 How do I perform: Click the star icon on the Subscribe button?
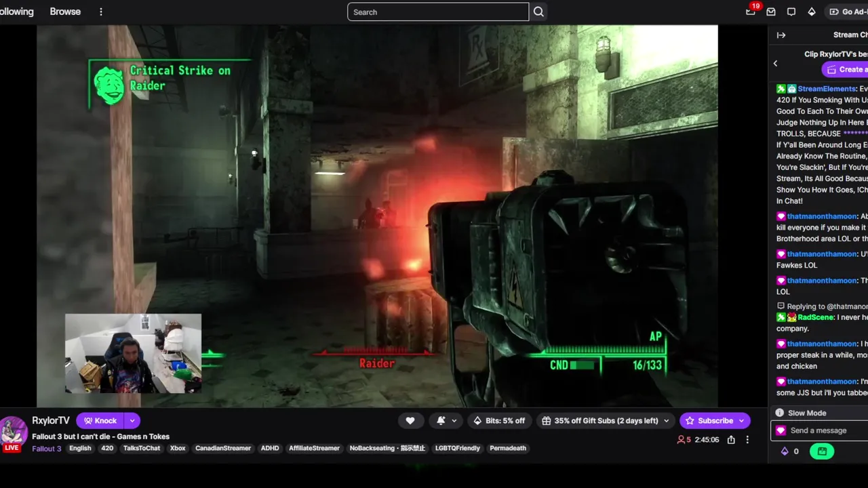point(690,421)
